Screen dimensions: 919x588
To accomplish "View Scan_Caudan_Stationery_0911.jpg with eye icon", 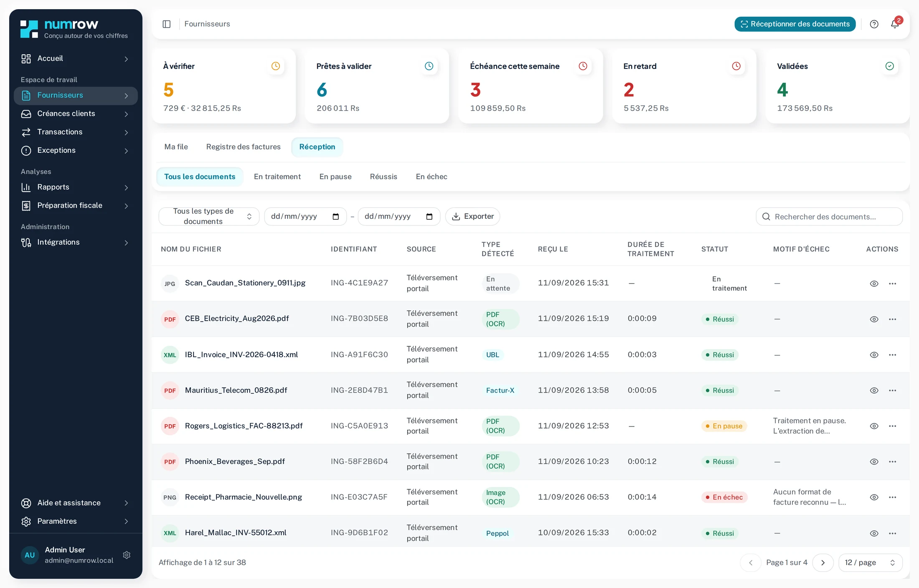I will (x=874, y=284).
